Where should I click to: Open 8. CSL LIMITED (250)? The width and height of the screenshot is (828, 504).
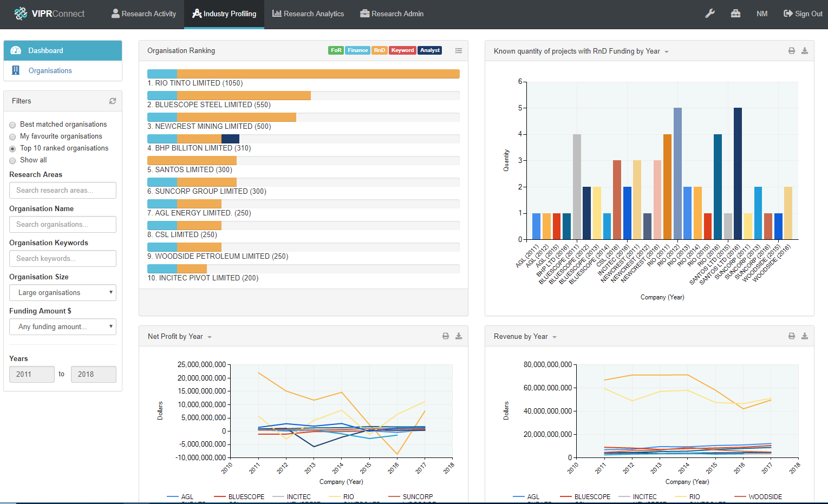182,234
